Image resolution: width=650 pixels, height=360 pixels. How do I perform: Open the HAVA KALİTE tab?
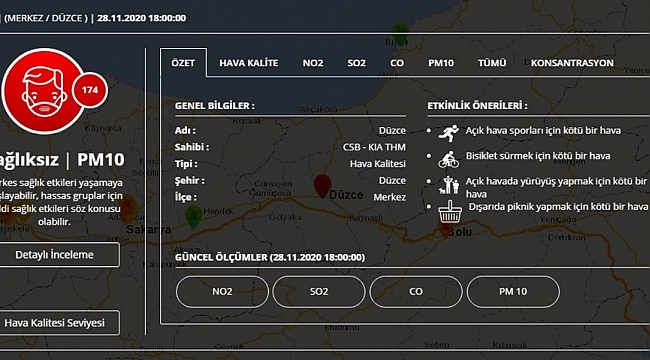point(249,63)
